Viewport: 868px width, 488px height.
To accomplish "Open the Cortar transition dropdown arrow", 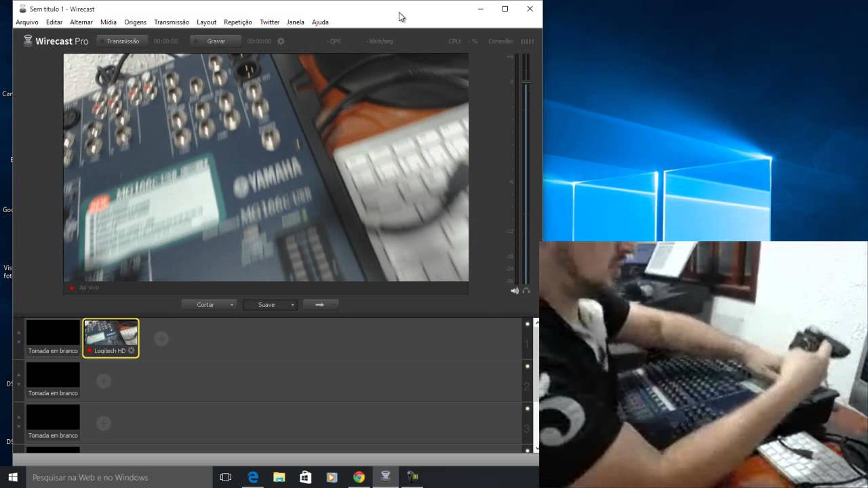I will tap(232, 305).
